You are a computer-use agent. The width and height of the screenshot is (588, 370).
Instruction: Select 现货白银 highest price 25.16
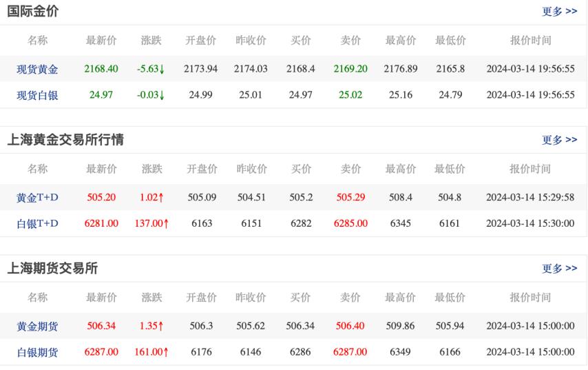tap(401, 95)
